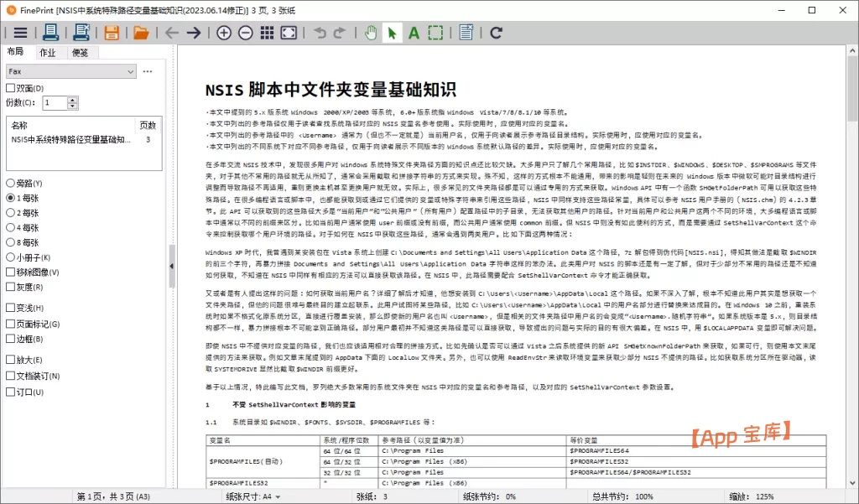
Task: Show the page thumbnail grid view
Action: (267, 33)
